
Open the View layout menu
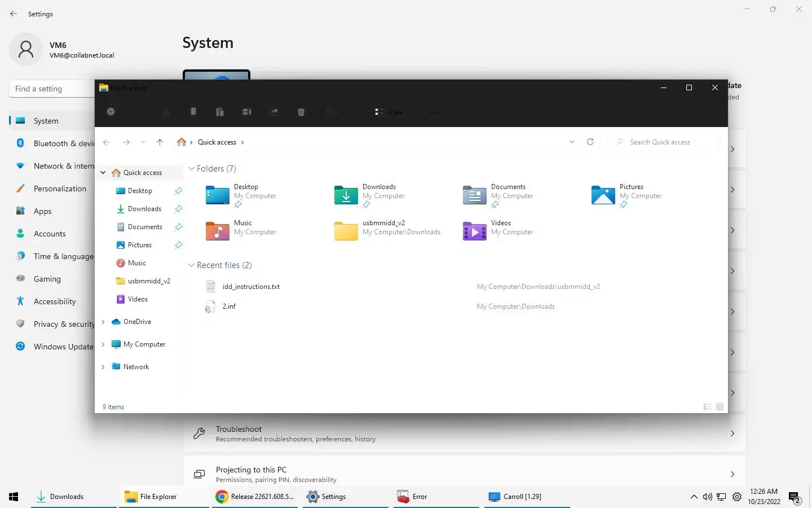click(389, 112)
